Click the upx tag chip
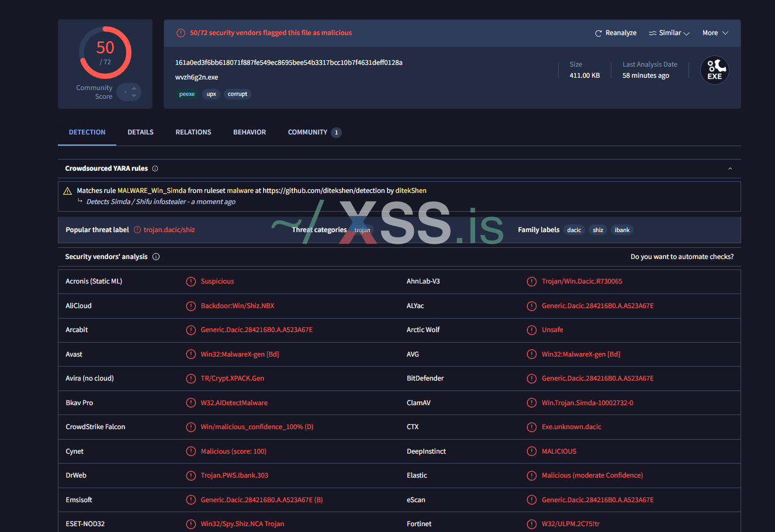 coord(211,94)
